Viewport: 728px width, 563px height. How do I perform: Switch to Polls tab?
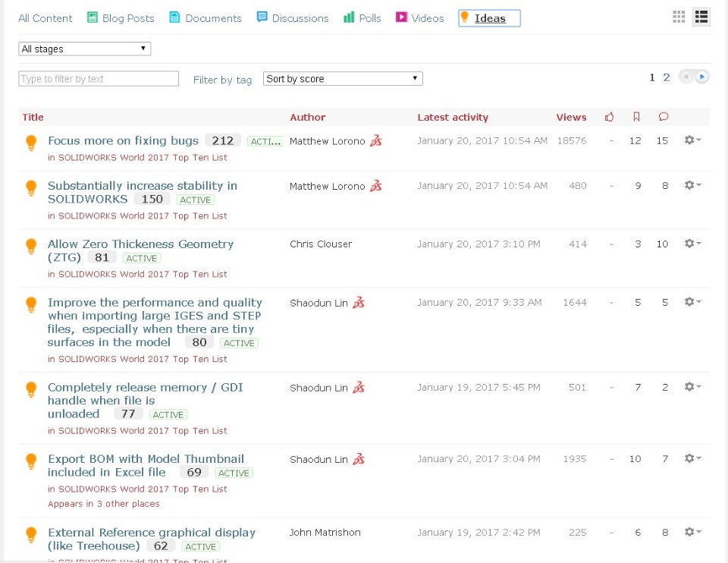tap(362, 18)
